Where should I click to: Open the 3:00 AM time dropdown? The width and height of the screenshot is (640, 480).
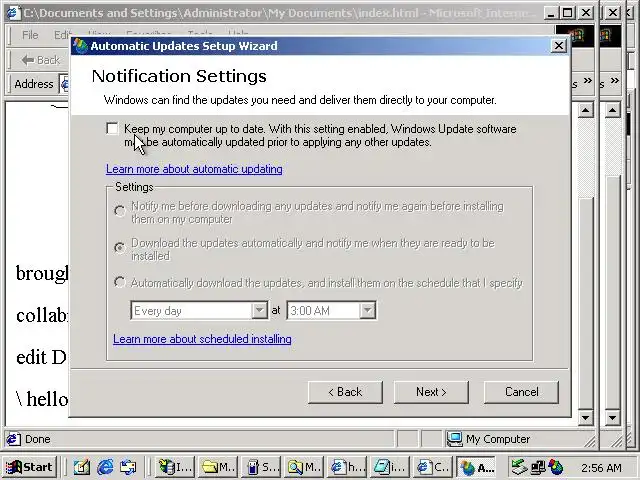(x=367, y=311)
